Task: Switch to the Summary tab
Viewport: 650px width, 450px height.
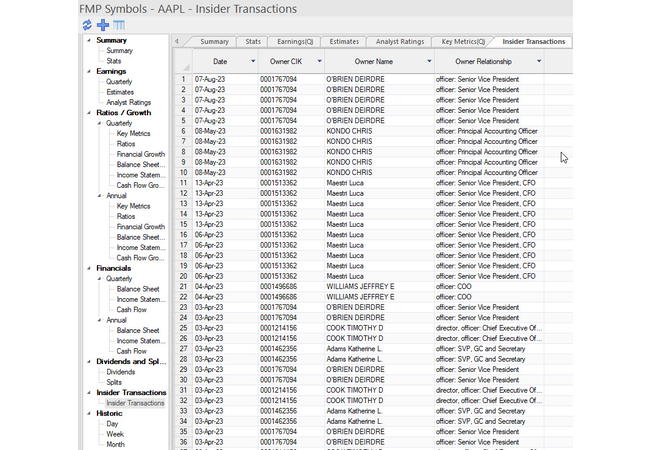Action: 214,41
